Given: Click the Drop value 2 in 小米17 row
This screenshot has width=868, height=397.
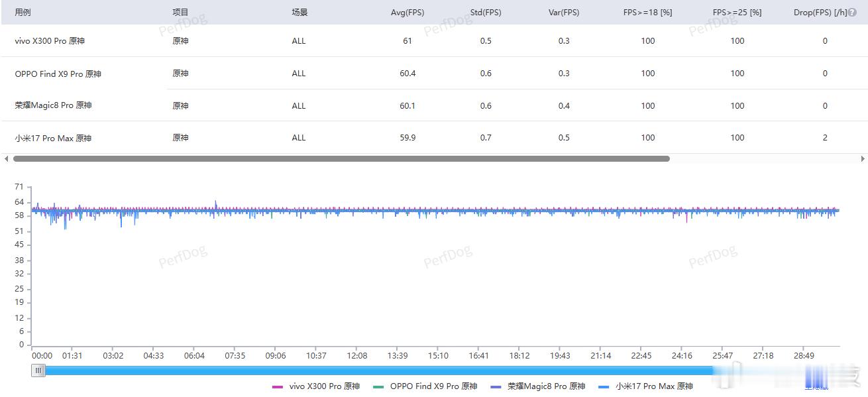Looking at the screenshot, I should tap(825, 138).
